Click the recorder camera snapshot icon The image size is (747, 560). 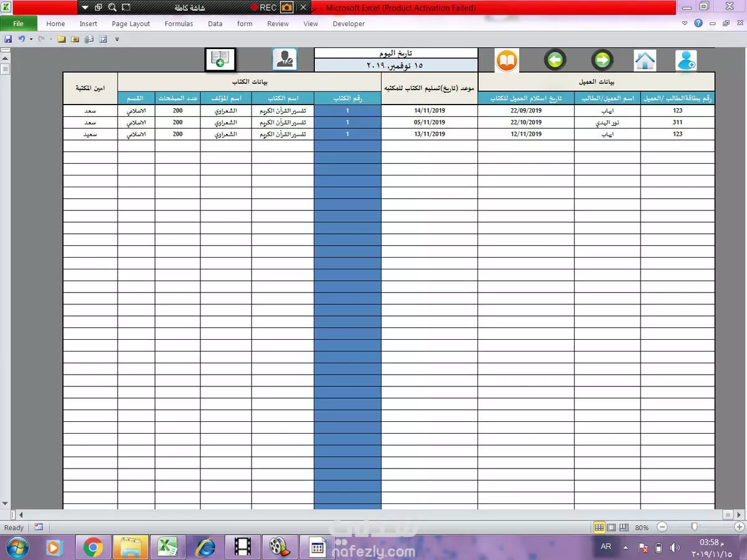point(287,7)
